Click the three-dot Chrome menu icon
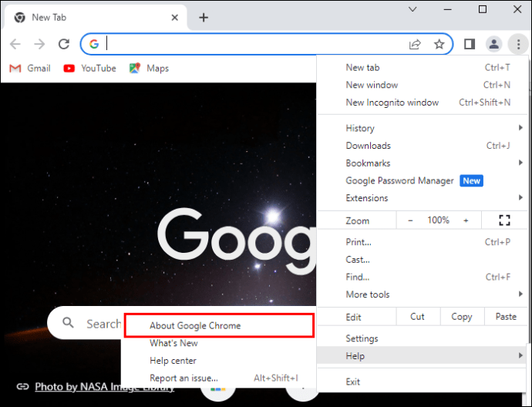Image resolution: width=532 pixels, height=407 pixels. [x=518, y=44]
